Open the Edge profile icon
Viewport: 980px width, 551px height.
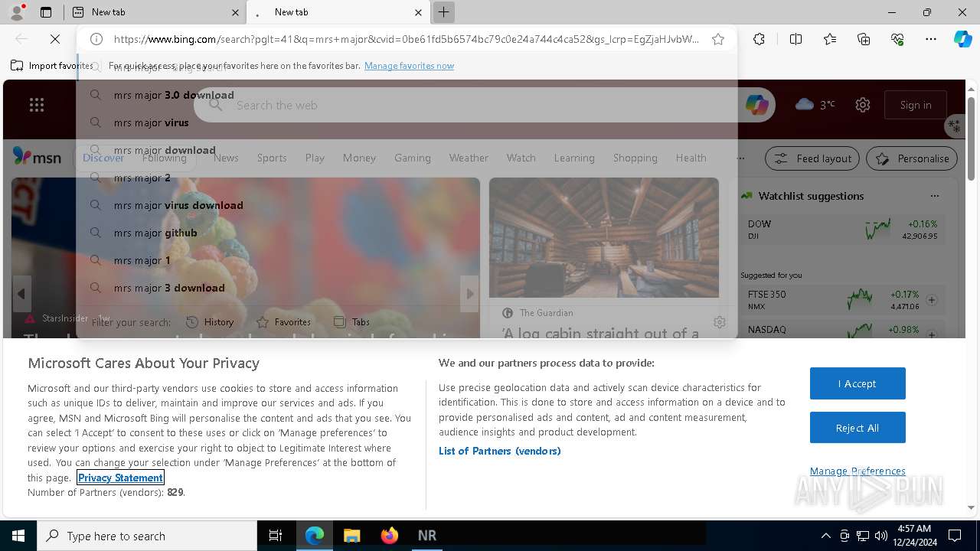17,12
